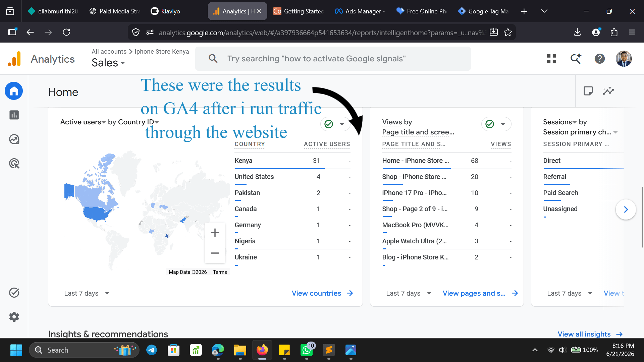The image size is (644, 362).
Task: Click the ACTIVE USERS column header
Action: [327, 144]
